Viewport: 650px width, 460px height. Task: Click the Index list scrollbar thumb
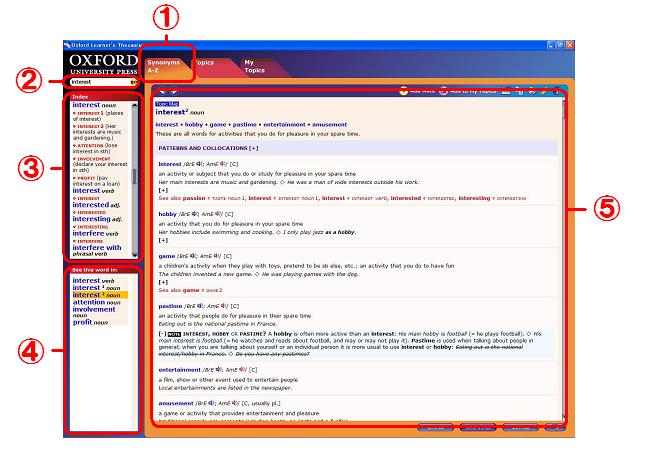[134, 177]
